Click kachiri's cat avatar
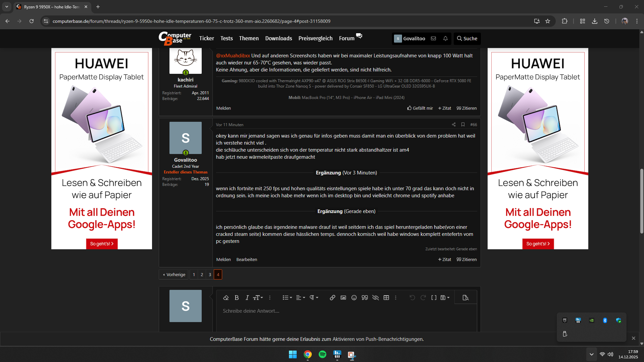Image resolution: width=644 pixels, height=362 pixels. pyautogui.click(x=186, y=60)
